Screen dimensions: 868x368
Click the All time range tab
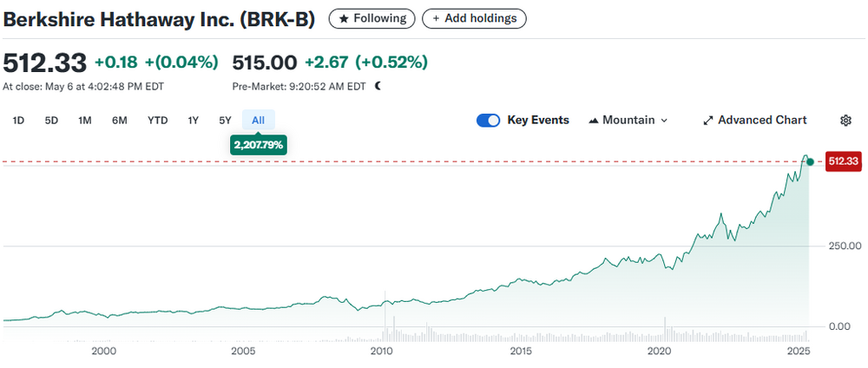(258, 121)
